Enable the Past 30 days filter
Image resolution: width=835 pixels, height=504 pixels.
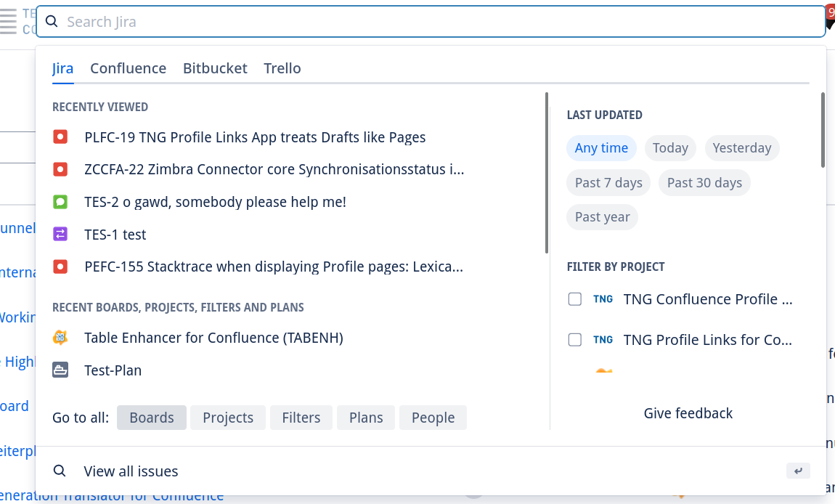pos(704,182)
